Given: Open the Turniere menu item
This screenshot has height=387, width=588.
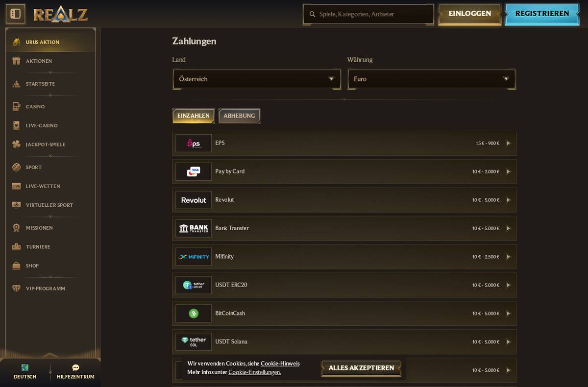Looking at the screenshot, I should pos(50,247).
